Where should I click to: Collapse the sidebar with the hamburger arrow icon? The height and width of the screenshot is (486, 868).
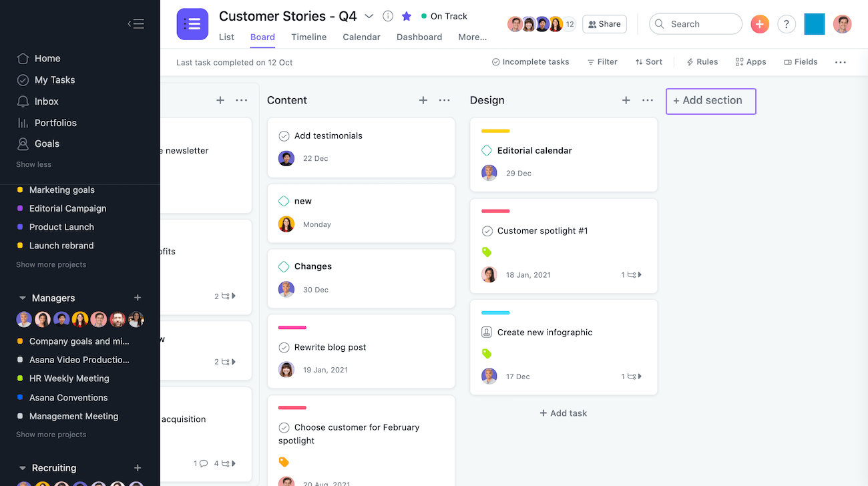(x=136, y=24)
